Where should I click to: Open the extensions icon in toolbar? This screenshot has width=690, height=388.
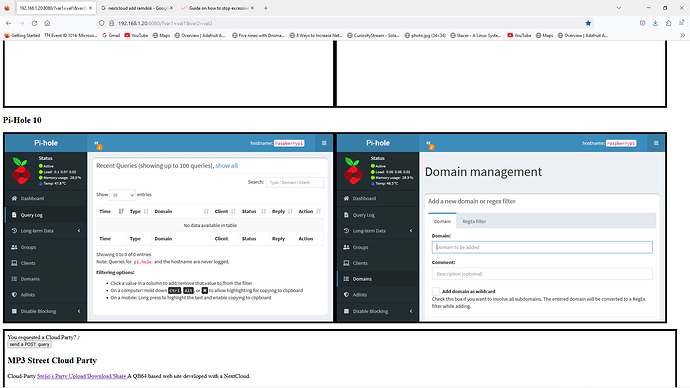(x=668, y=23)
